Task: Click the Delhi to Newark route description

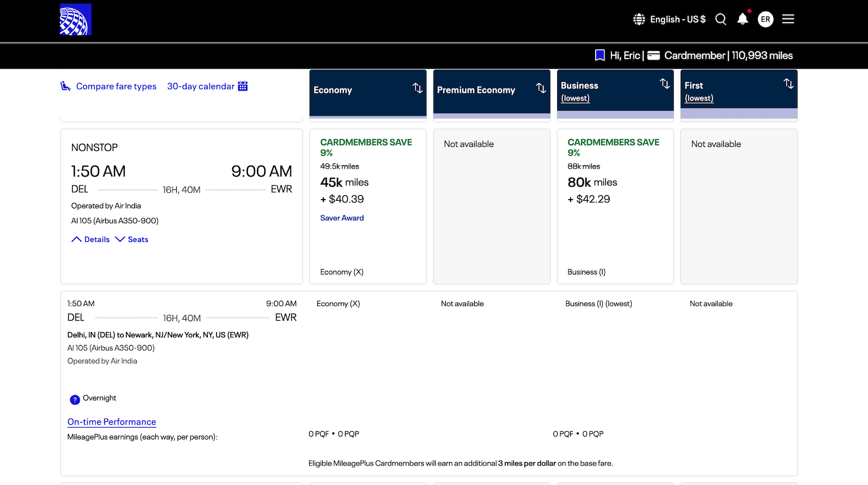Action: (x=158, y=335)
